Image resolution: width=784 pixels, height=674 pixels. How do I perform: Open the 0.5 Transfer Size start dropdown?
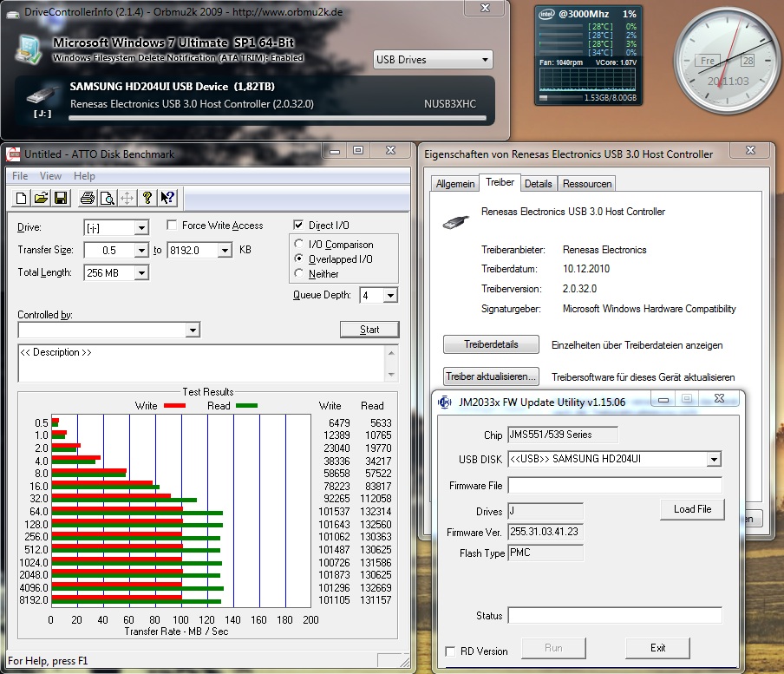click(141, 250)
